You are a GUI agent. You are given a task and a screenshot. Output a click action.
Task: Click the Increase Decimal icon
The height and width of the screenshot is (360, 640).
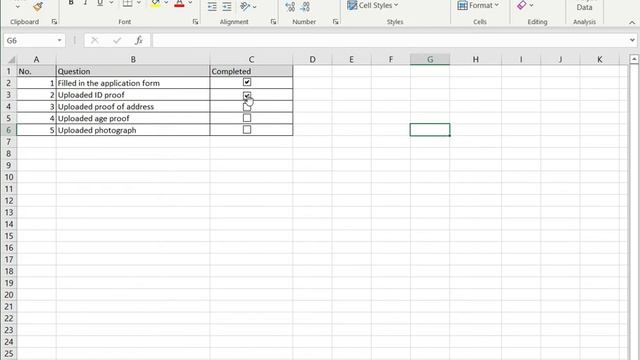[x=290, y=6]
